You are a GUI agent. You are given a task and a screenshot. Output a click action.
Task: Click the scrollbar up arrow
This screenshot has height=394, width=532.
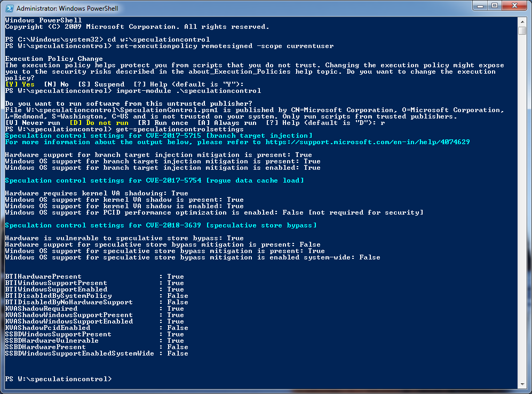(x=522, y=22)
